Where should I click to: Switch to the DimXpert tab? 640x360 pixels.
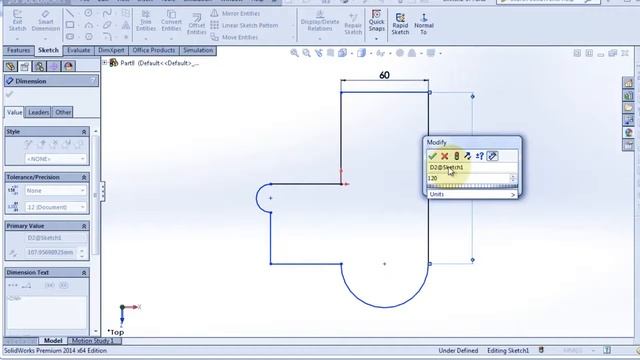coord(111,50)
